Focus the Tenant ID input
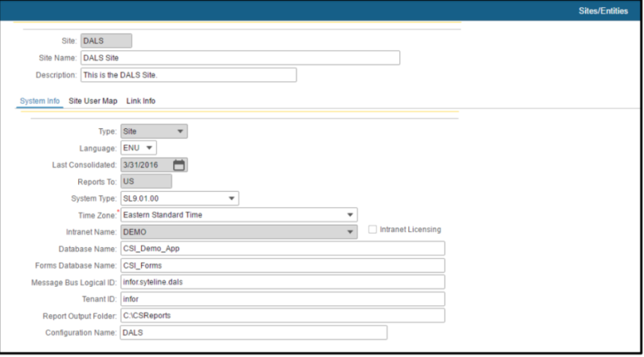The image size is (644, 357). point(283,299)
